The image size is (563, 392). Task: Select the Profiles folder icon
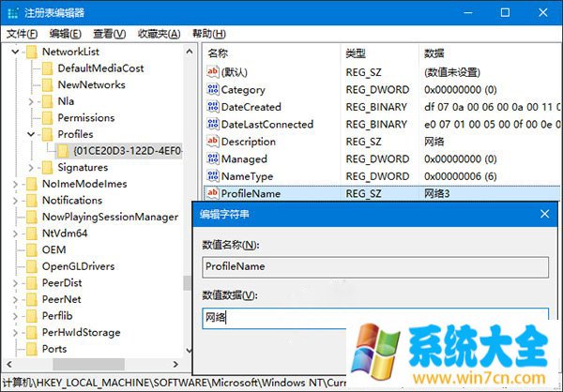pyautogui.click(x=48, y=134)
